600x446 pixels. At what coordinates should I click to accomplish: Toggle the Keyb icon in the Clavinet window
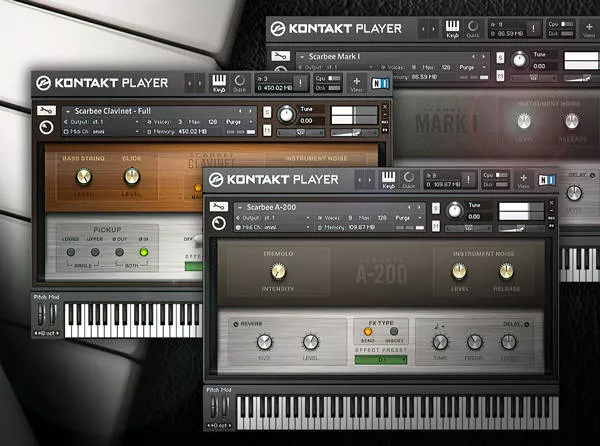pos(219,83)
